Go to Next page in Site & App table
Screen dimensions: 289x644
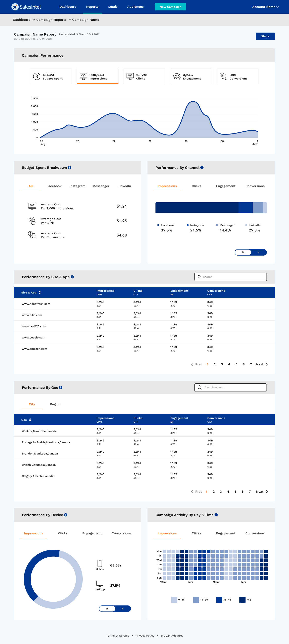262,364
